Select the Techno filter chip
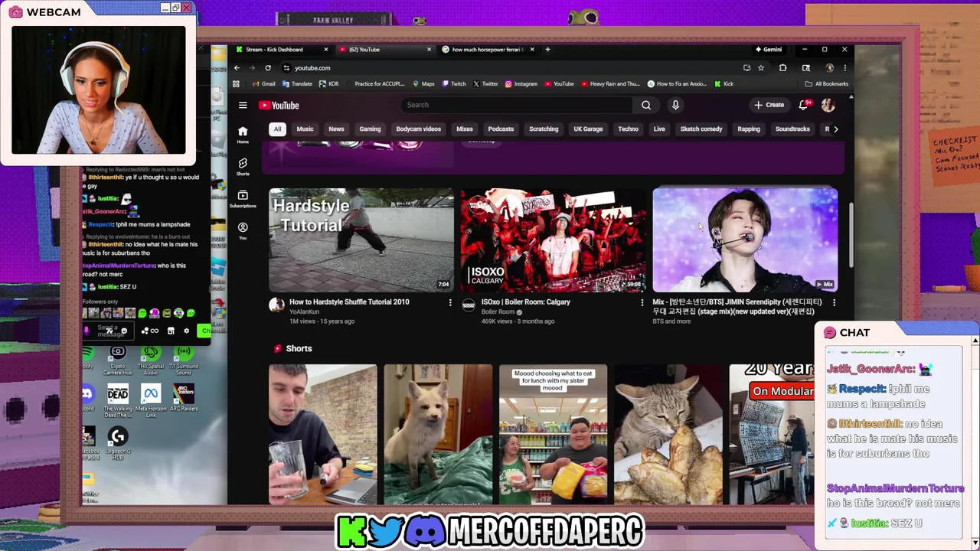The image size is (980, 551). pos(628,129)
